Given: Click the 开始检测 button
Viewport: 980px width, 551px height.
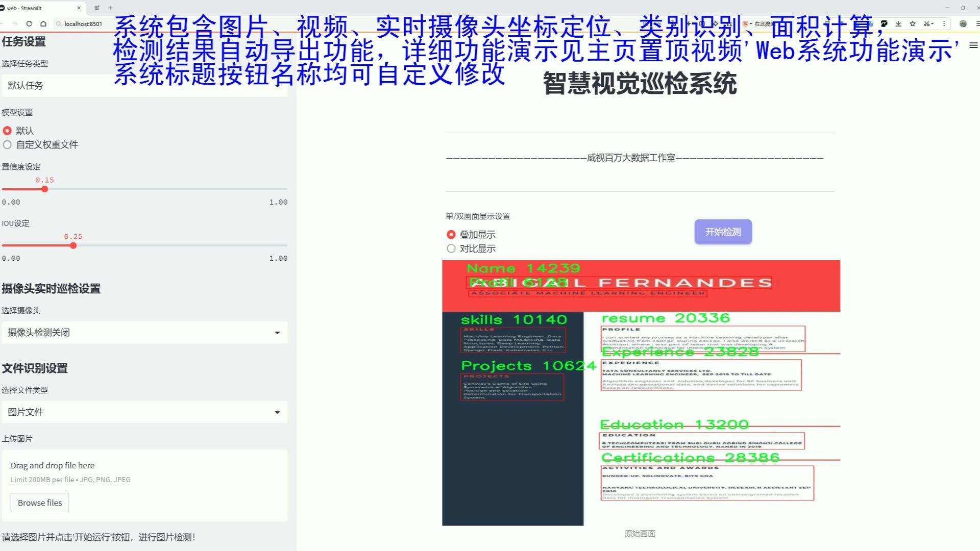Looking at the screenshot, I should tap(723, 232).
